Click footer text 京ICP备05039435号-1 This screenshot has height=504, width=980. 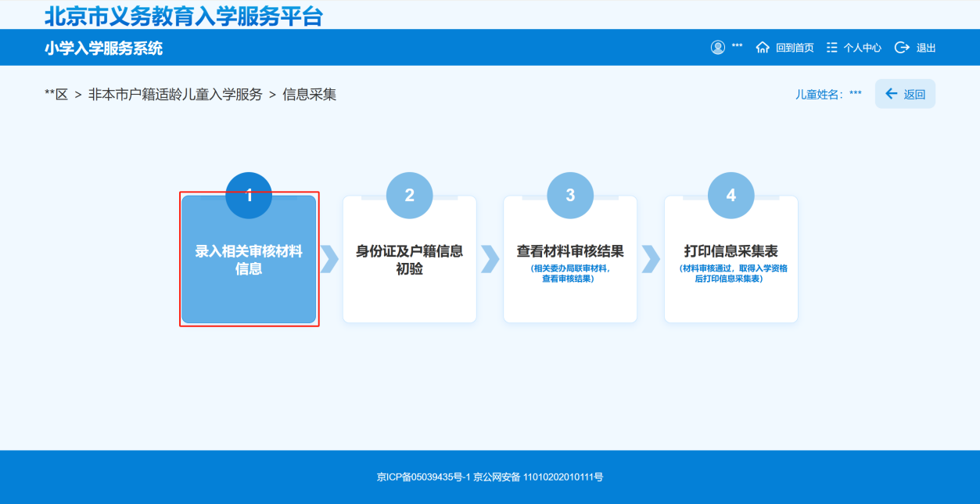coord(423,477)
